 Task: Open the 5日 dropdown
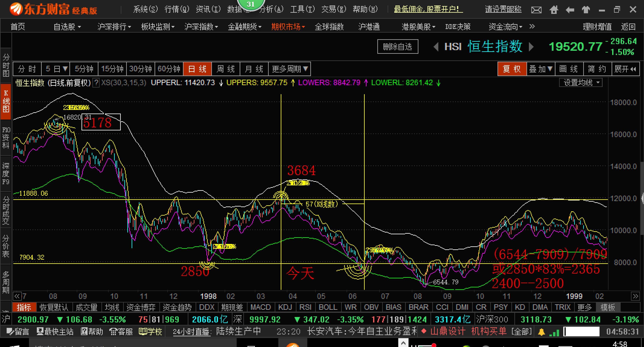point(56,69)
